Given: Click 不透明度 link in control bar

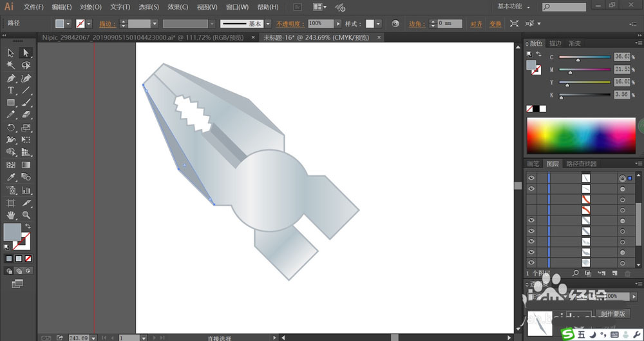Looking at the screenshot, I should [x=290, y=24].
